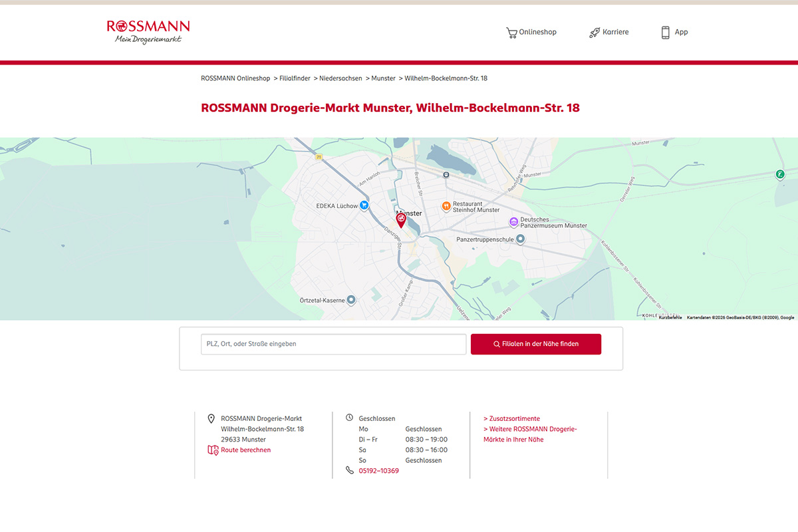
Task: Click the route map icon beside Route berechnen
Action: [213, 450]
